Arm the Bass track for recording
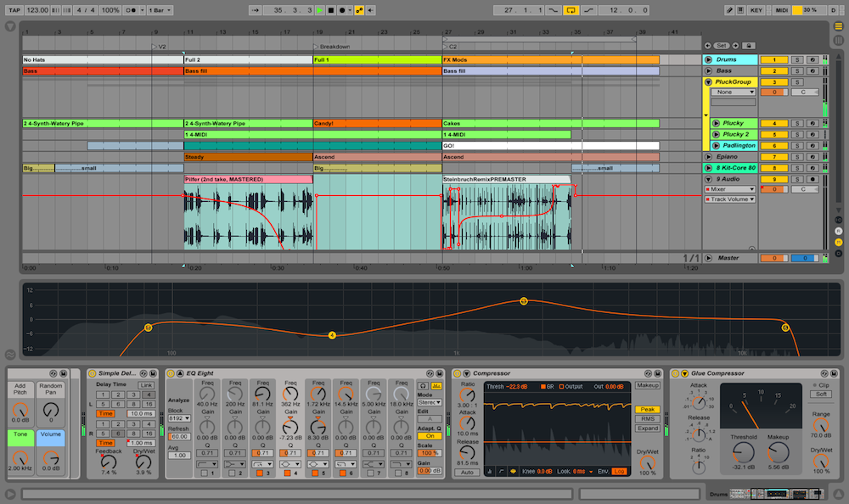This screenshot has height=504, width=849. [x=812, y=70]
